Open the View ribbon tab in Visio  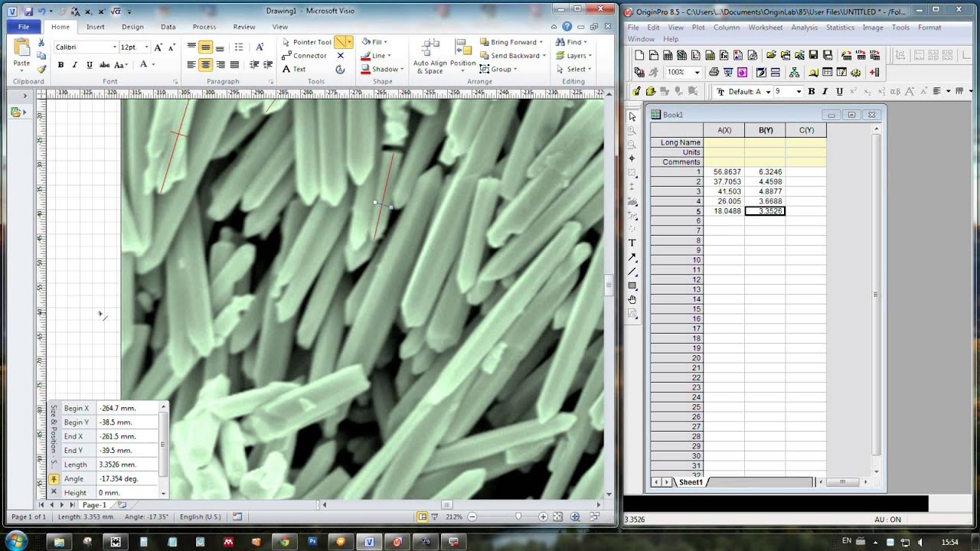point(280,27)
